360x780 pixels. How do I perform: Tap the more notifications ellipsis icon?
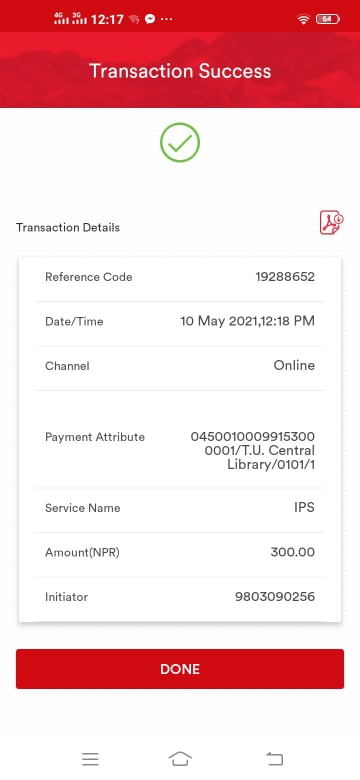[167, 19]
